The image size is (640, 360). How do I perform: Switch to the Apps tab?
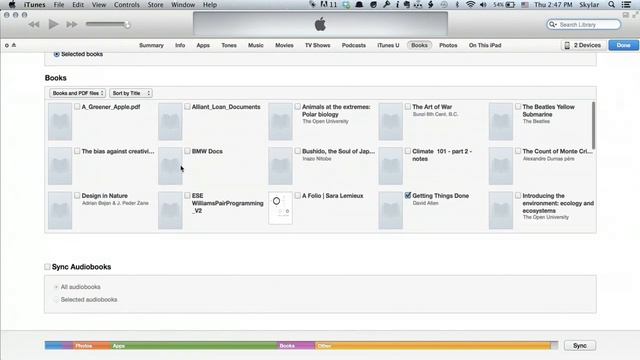(x=203, y=45)
